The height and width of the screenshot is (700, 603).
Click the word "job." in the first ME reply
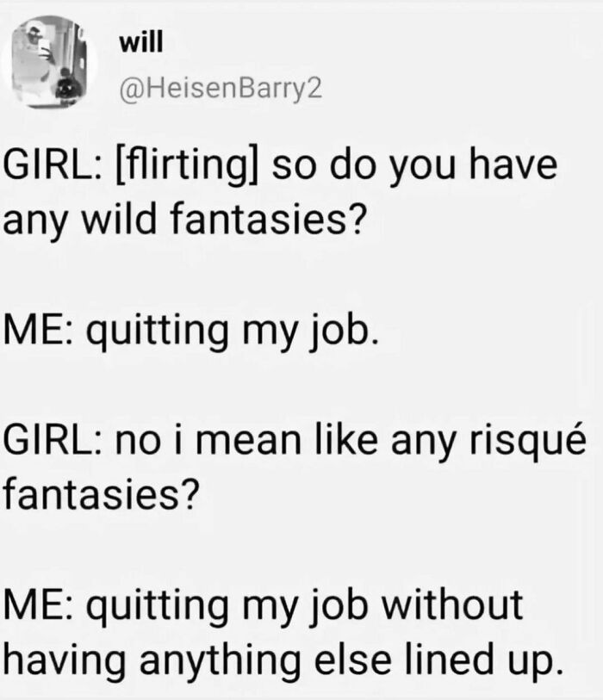pos(347,331)
